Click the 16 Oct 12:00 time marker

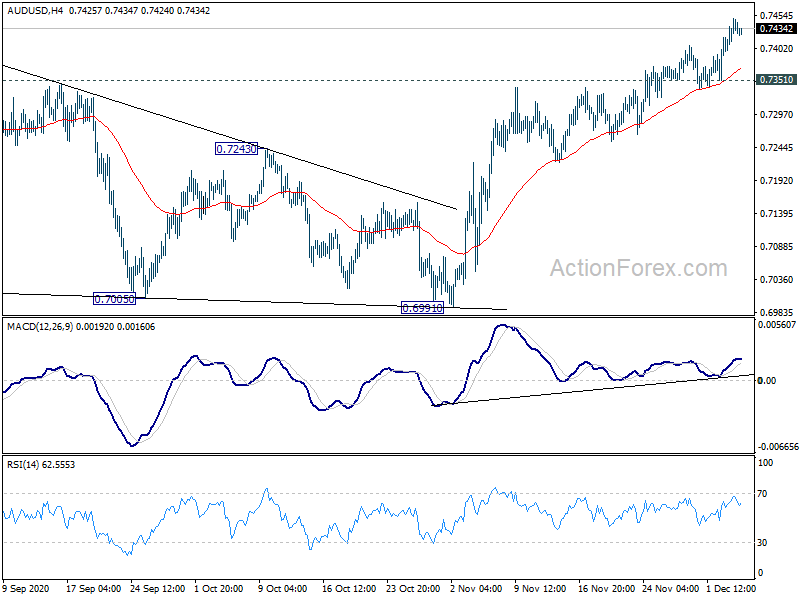point(349,589)
